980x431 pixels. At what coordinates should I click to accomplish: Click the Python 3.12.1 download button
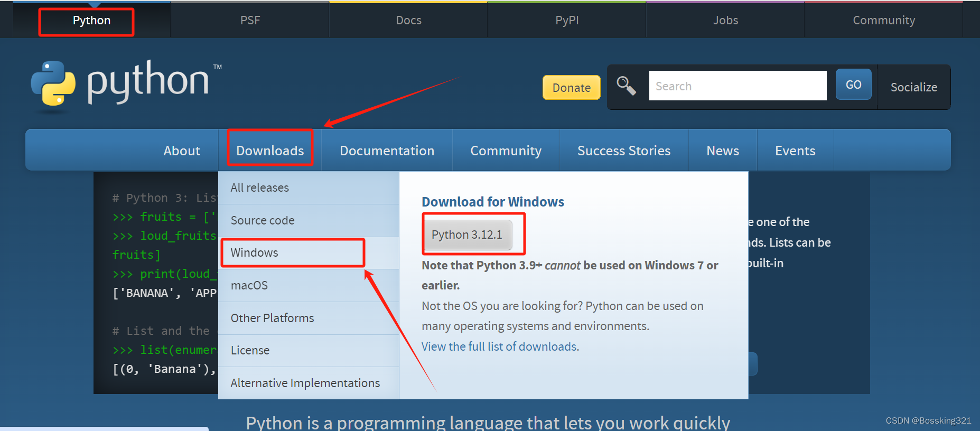tap(468, 235)
